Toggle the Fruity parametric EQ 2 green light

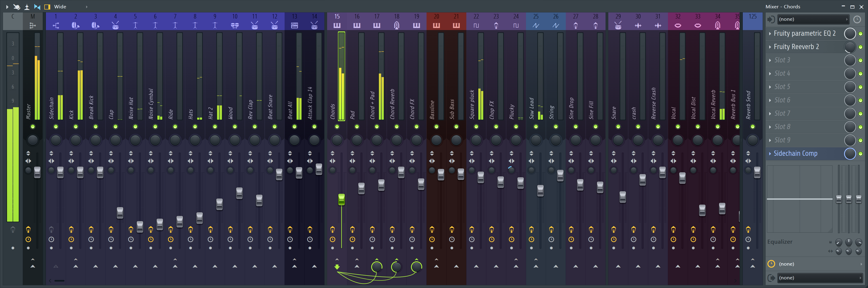[860, 34]
